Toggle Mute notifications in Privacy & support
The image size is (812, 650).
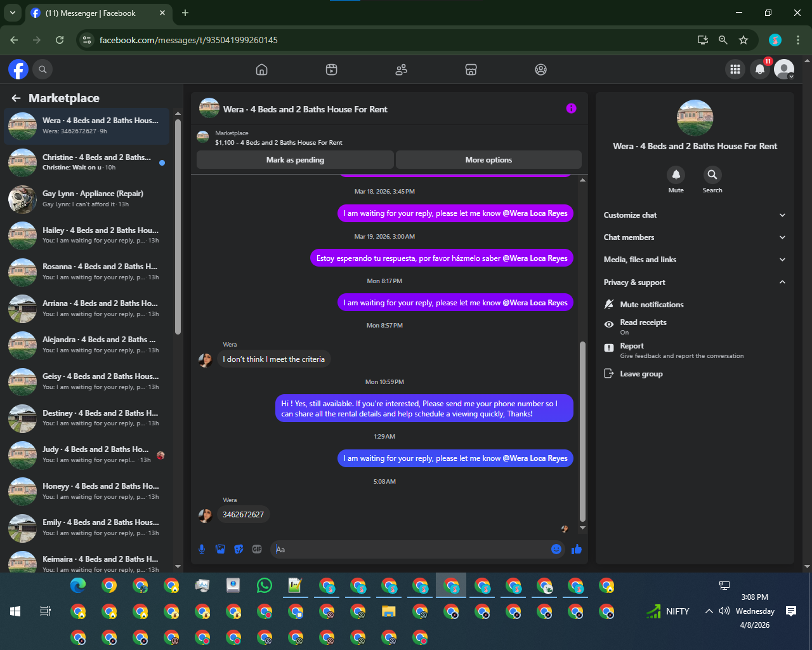[x=695, y=305]
